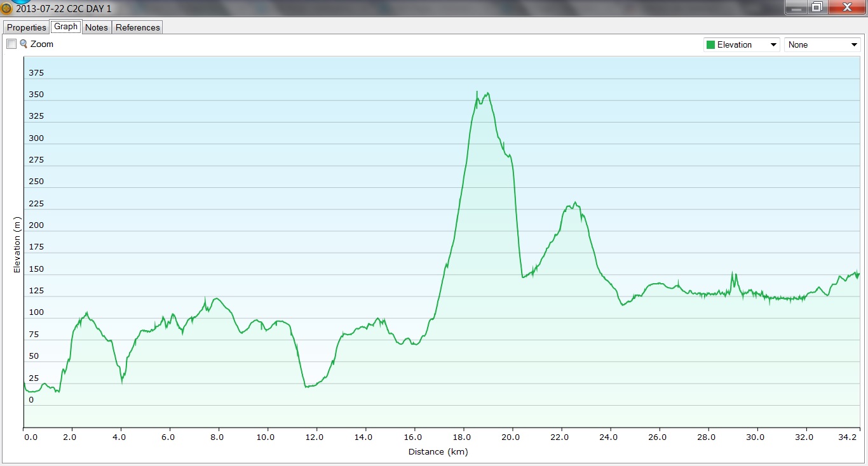This screenshot has height=466, width=868.
Task: Click the highest peak on the elevation graph
Action: (477, 92)
